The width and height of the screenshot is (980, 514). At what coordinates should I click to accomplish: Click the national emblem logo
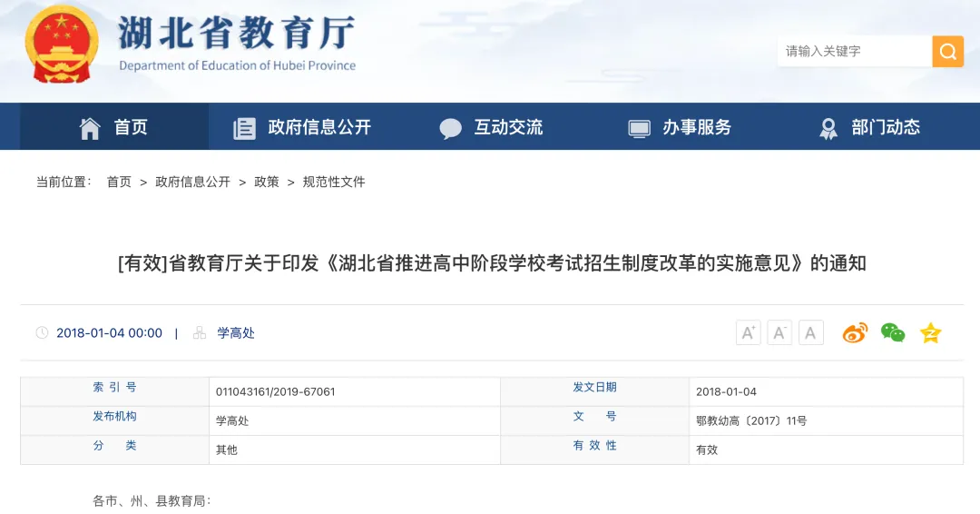(62, 44)
